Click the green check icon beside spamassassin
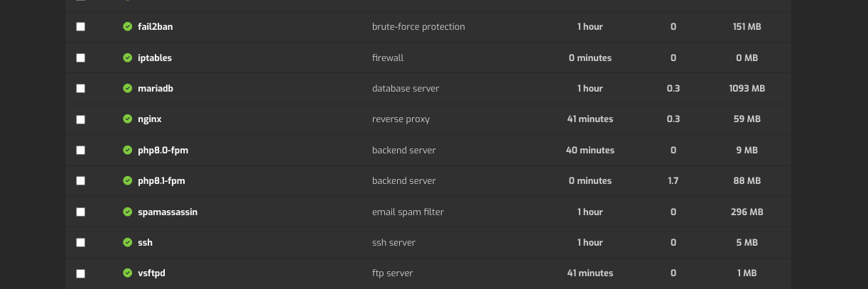 [x=128, y=212]
